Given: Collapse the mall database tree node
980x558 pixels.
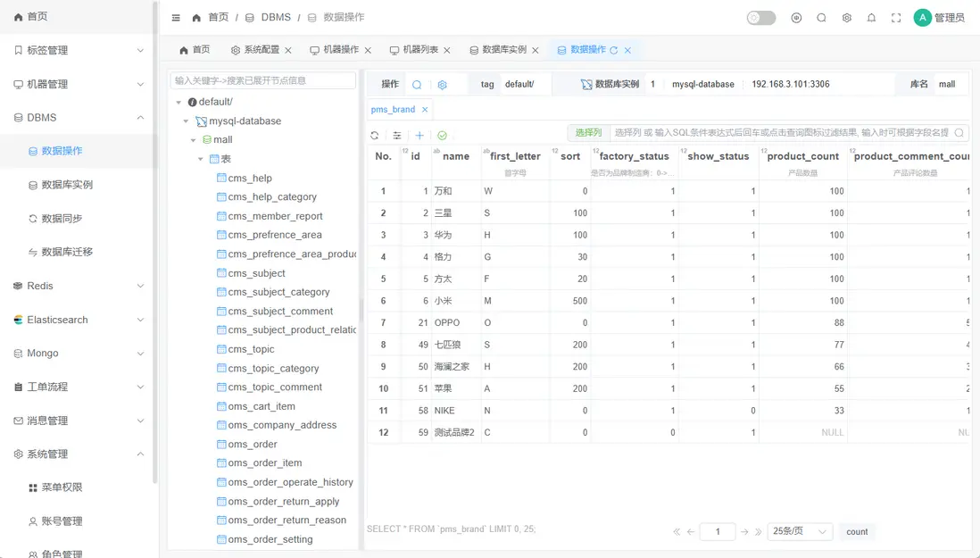Looking at the screenshot, I should click(x=194, y=140).
